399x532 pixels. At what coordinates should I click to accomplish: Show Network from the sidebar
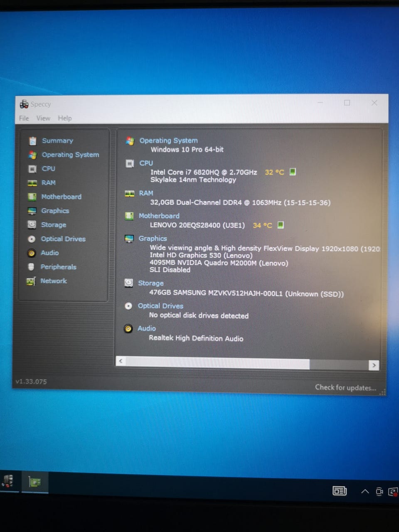click(53, 281)
